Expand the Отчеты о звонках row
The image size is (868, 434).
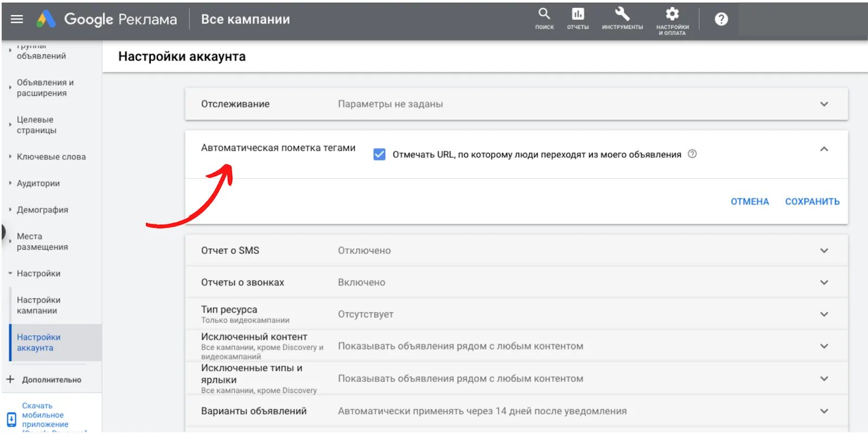[516, 282]
